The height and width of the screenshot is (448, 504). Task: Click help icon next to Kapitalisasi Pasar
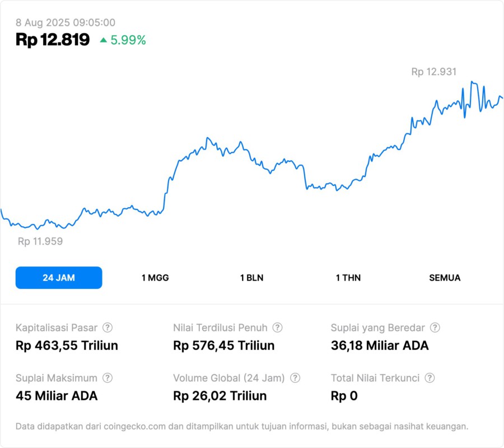coord(108,328)
